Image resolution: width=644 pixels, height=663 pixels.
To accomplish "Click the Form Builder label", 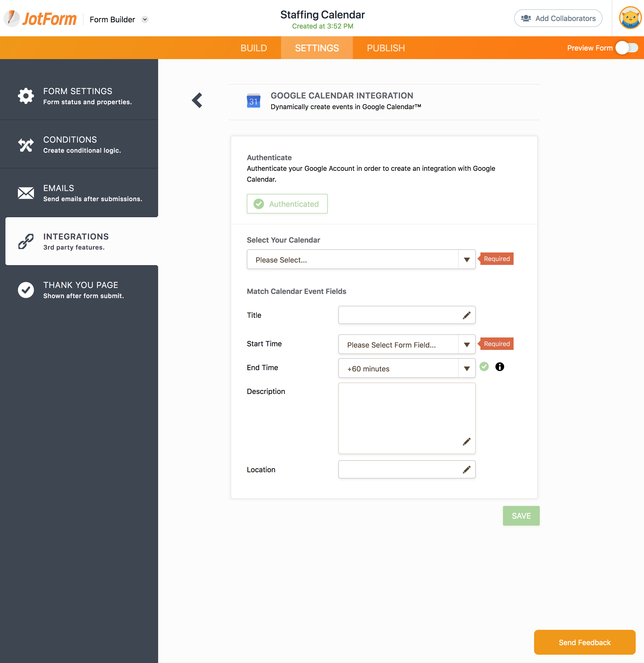I will click(x=112, y=20).
